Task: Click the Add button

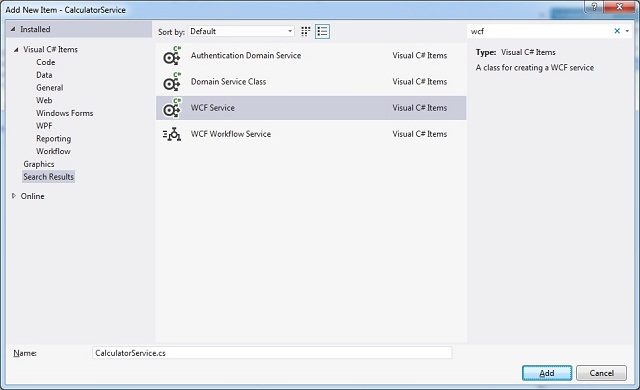Action: click(547, 373)
